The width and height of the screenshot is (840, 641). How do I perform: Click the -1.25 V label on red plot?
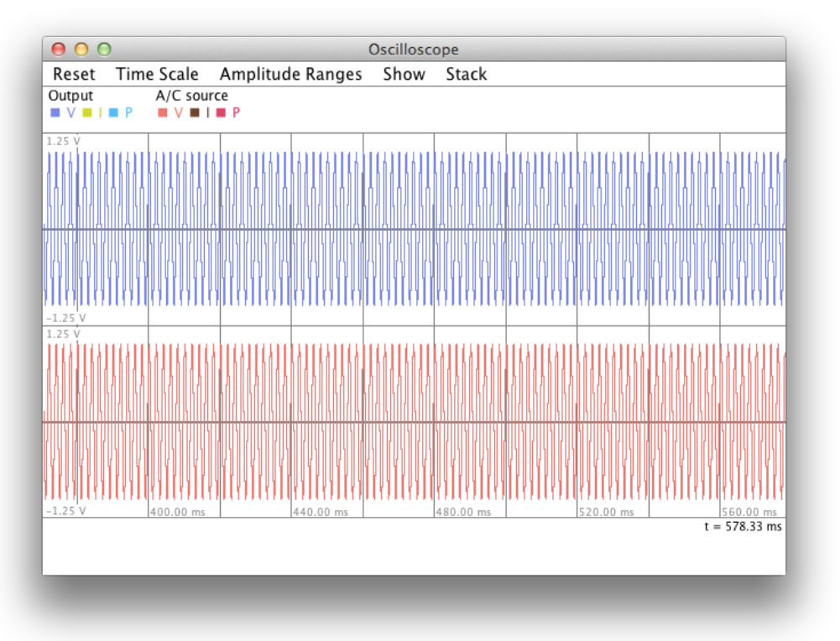point(66,511)
